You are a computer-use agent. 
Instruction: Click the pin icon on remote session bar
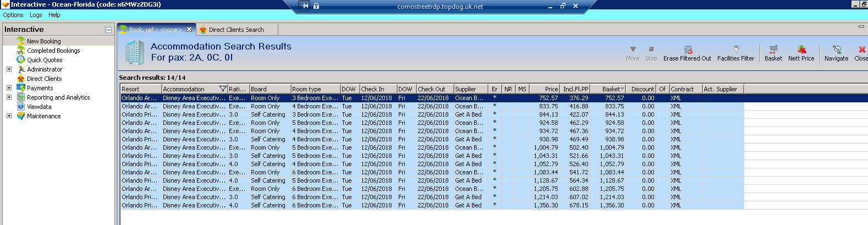[306, 6]
